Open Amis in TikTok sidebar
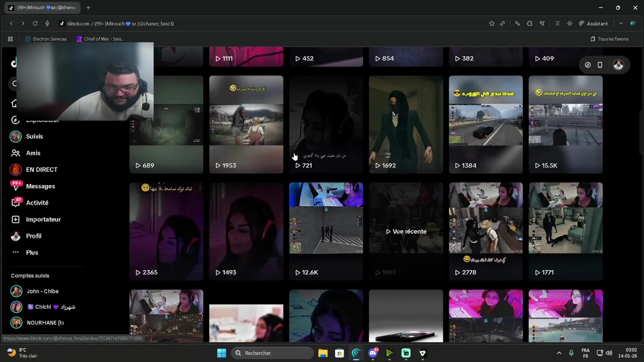 tap(33, 153)
